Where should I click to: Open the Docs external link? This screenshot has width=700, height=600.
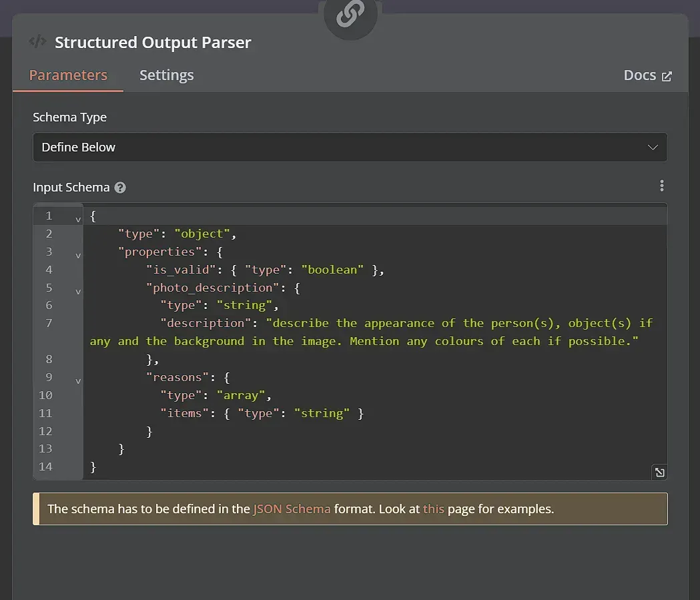pos(647,75)
